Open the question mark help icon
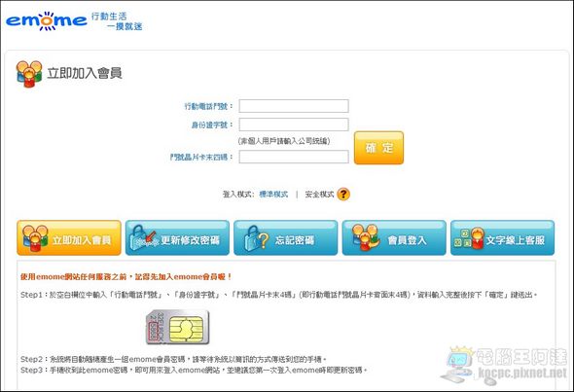574x392 pixels. 343,194
